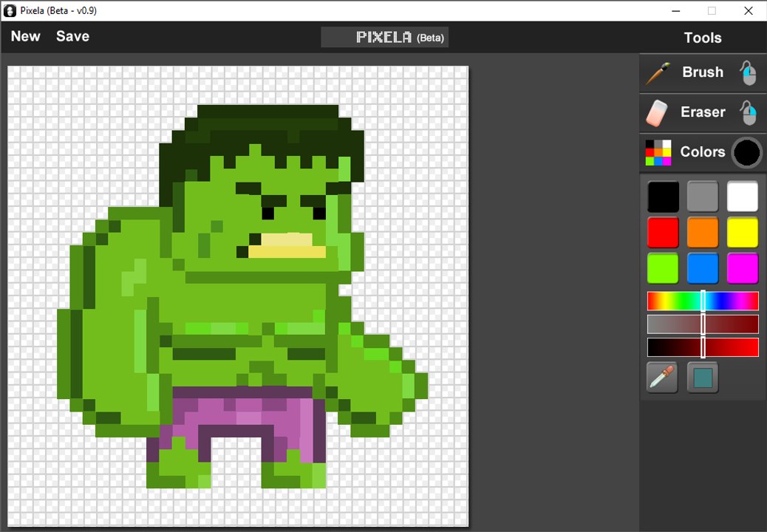Click the black-to-red brightness slider
This screenshot has height=532, width=767.
[x=703, y=347]
